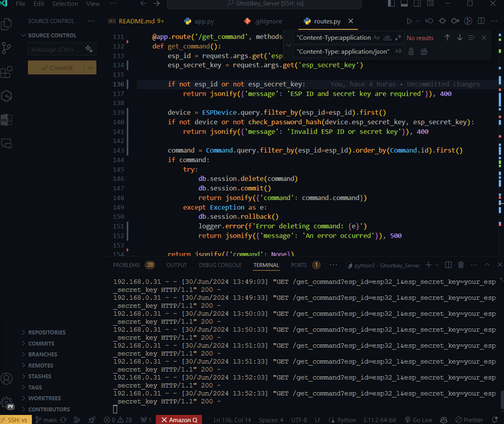504x424 pixels.
Task: Click the Run Python File play icon
Action: click(409, 21)
